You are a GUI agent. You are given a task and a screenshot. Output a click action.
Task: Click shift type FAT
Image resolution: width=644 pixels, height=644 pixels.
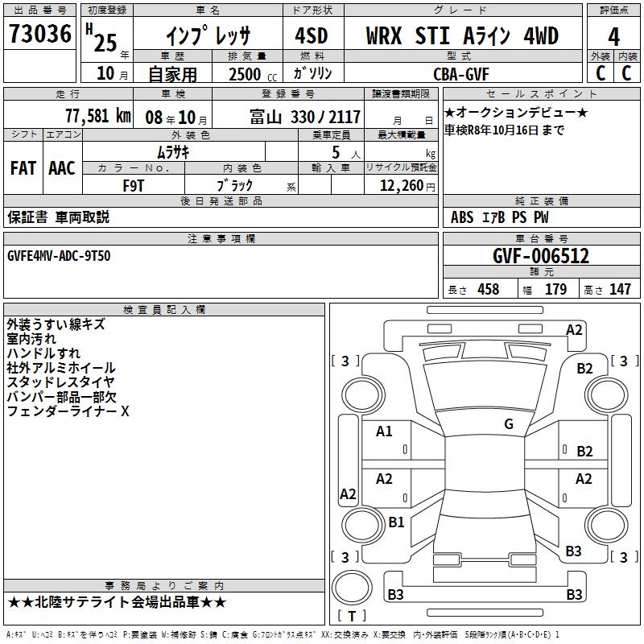[x=23, y=168]
